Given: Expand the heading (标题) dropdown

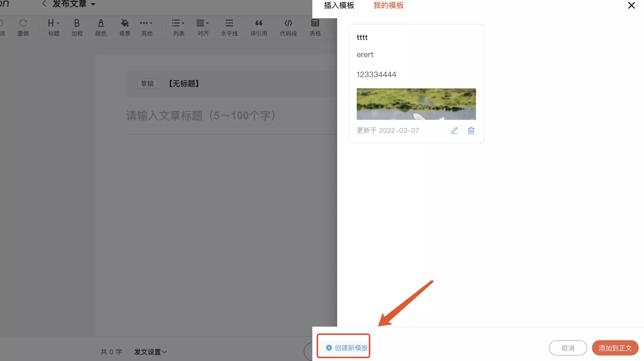Looking at the screenshot, I should (x=54, y=27).
